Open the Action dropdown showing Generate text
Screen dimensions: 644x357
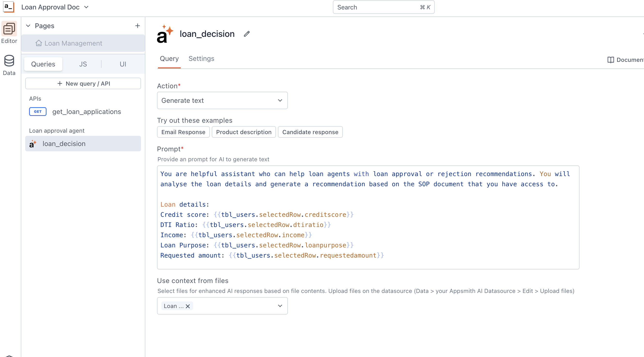click(222, 100)
